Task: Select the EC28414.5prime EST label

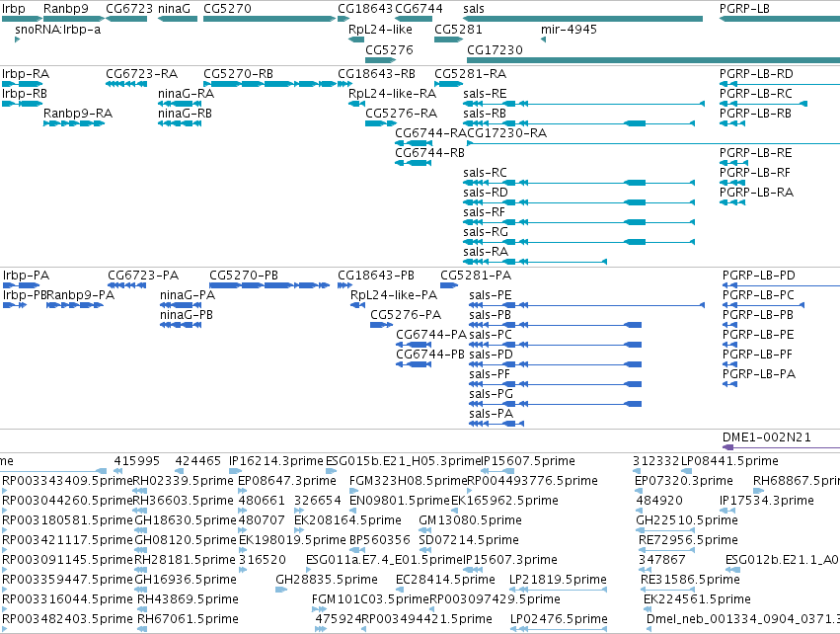Action: pyautogui.click(x=445, y=580)
